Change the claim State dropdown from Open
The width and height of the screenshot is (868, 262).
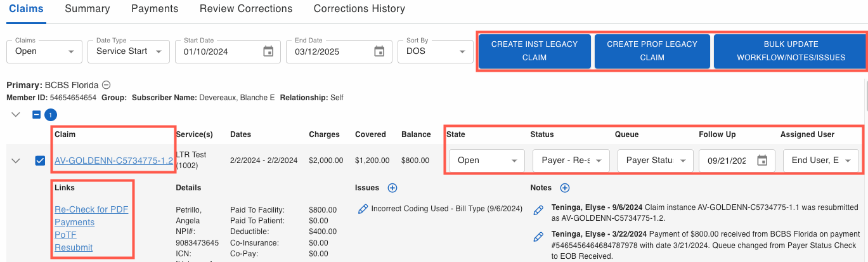pyautogui.click(x=486, y=160)
